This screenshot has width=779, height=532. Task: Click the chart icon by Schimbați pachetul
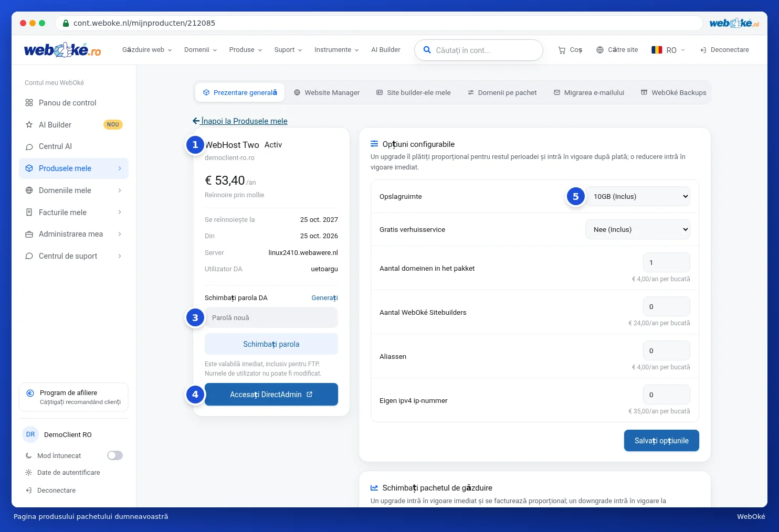click(374, 488)
